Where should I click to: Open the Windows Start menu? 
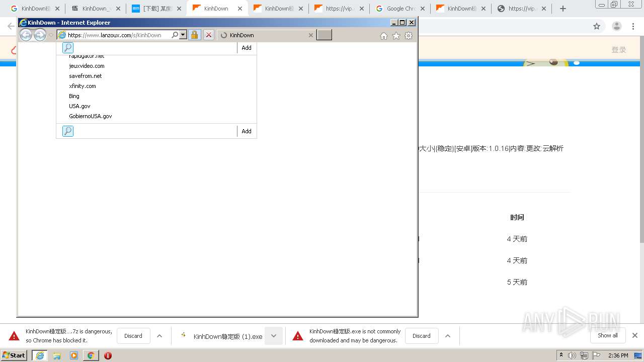[x=14, y=355]
